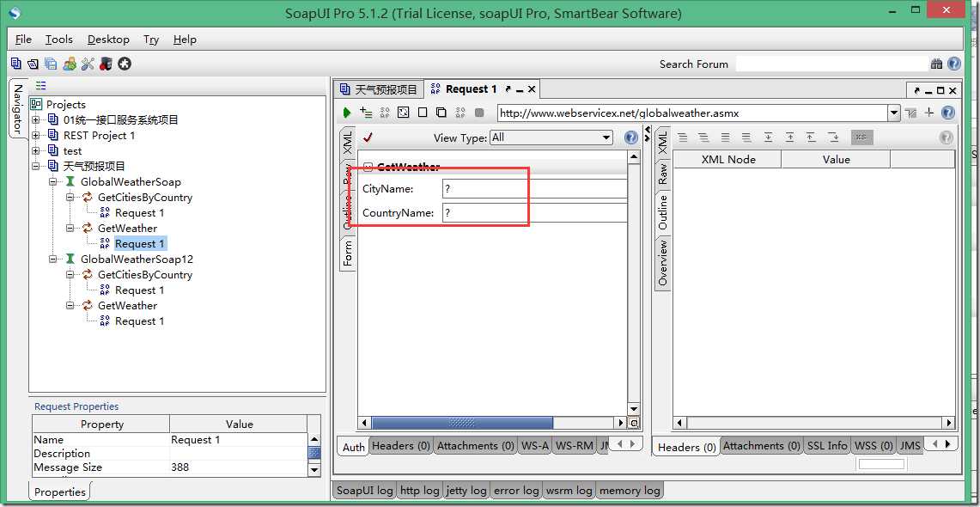Viewport: 980px width, 507px height.
Task: Open the http log tab
Action: coord(419,490)
